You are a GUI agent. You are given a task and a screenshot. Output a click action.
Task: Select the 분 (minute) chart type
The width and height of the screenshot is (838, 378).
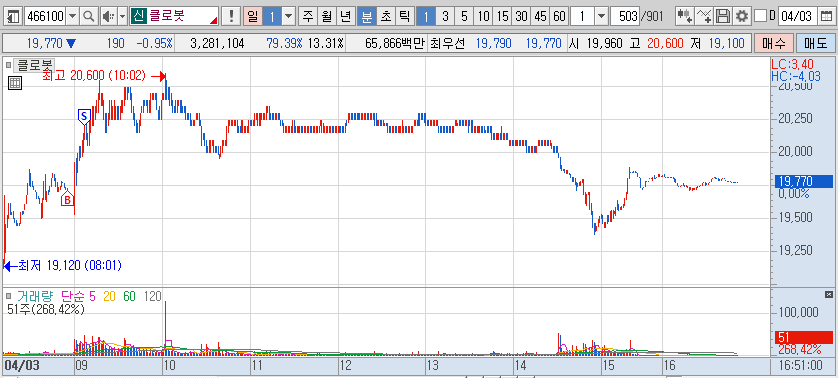coord(367,17)
